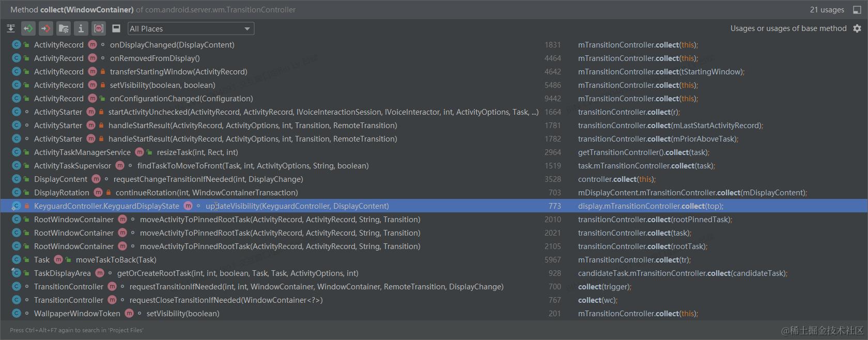Click method icon before findTaskToMoveToFront

[x=120, y=165]
